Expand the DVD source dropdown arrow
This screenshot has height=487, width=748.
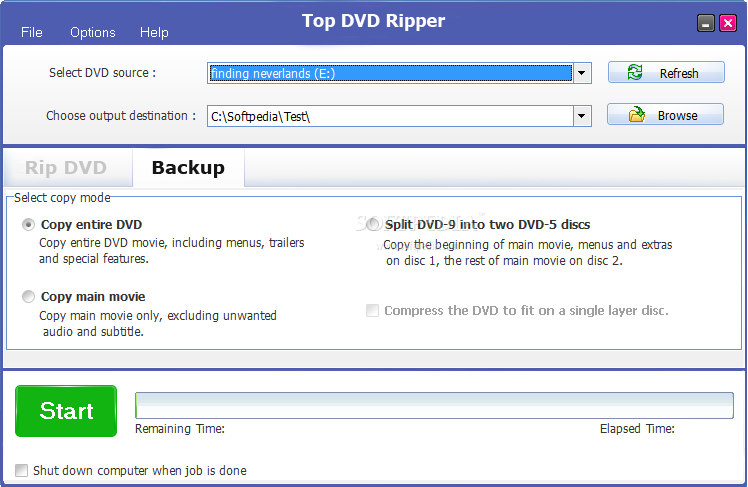tap(582, 73)
